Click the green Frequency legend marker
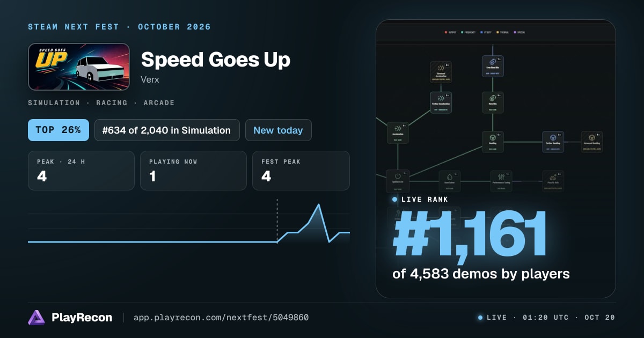The image size is (644, 338). click(x=462, y=33)
